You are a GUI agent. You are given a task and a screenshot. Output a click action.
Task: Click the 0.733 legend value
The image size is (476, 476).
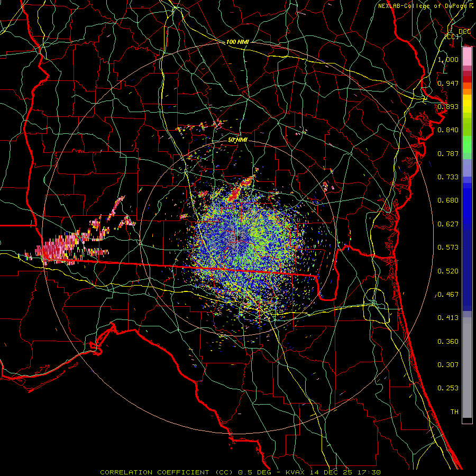click(448, 177)
